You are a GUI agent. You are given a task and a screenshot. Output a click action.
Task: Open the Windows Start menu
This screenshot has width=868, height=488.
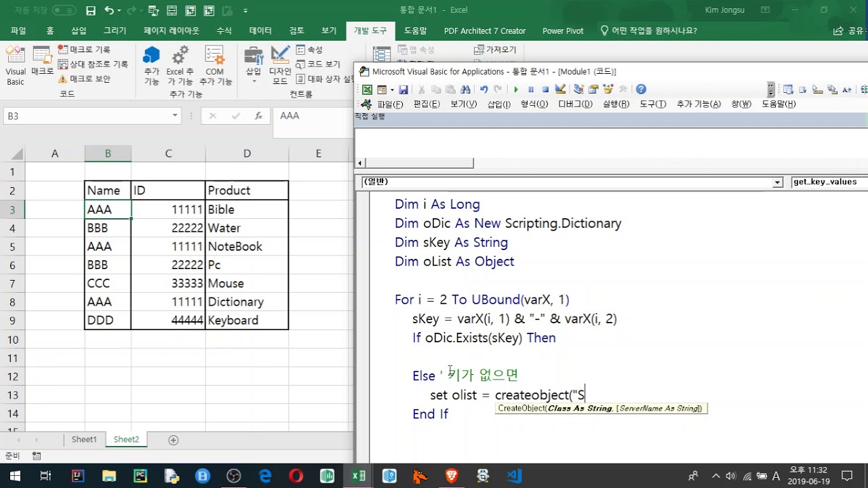coord(15,476)
